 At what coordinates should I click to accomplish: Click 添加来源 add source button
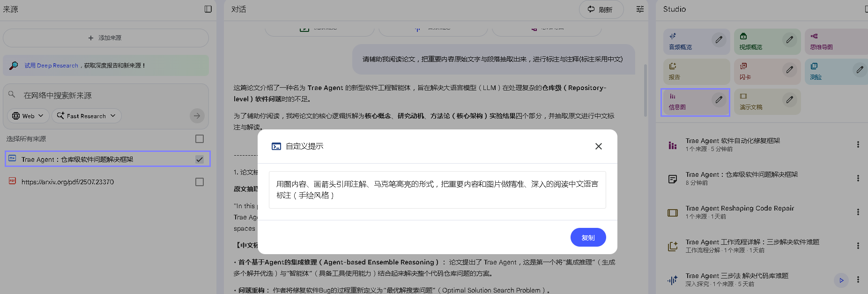click(x=106, y=38)
